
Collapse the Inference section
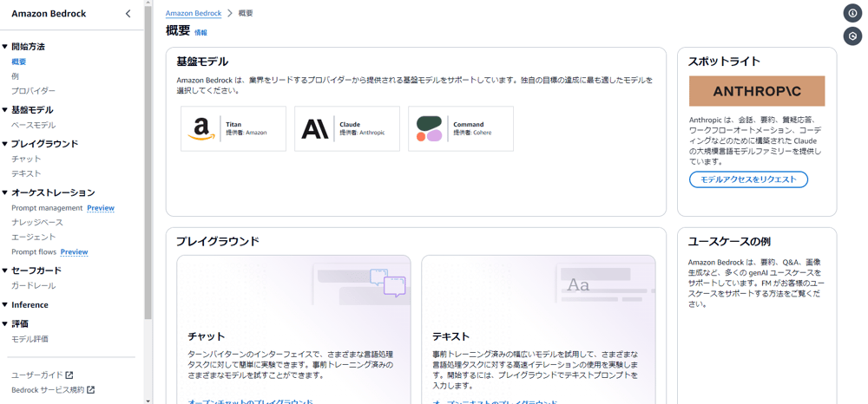coord(5,305)
